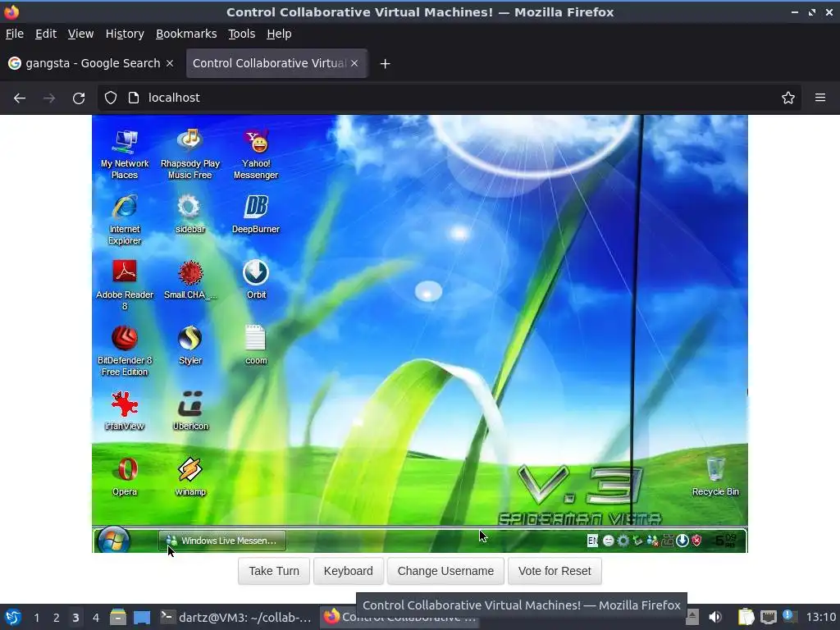Select BitDefender 8 Free Edition icon
840x630 pixels.
125,351
